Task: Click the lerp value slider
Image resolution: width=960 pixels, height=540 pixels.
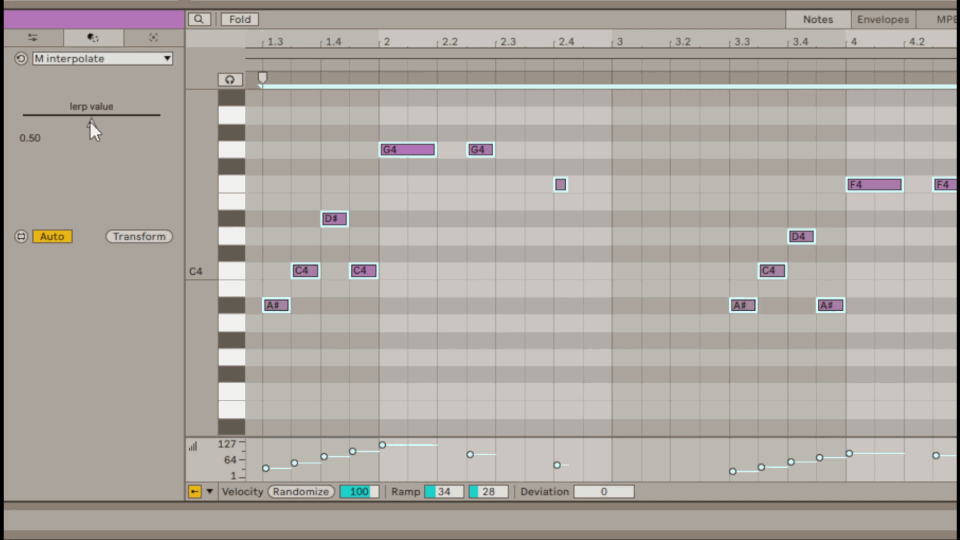Action: (x=91, y=116)
